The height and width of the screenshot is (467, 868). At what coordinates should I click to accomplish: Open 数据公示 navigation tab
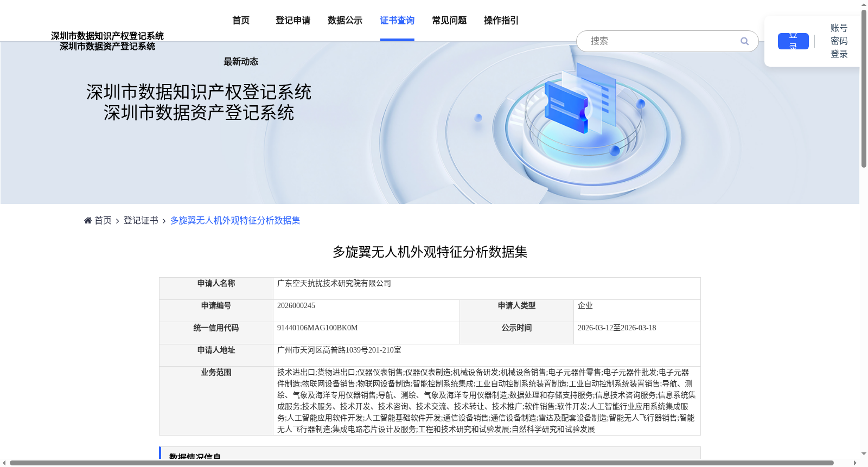(345, 21)
